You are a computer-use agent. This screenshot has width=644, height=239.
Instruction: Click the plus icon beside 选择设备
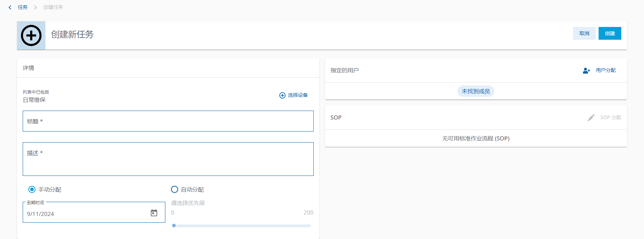click(x=282, y=95)
